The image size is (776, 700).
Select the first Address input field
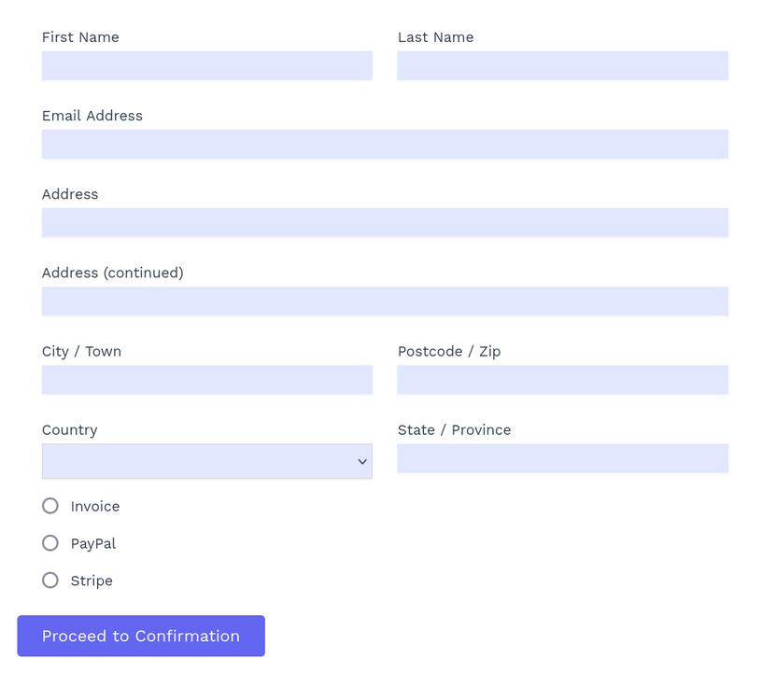tap(385, 222)
